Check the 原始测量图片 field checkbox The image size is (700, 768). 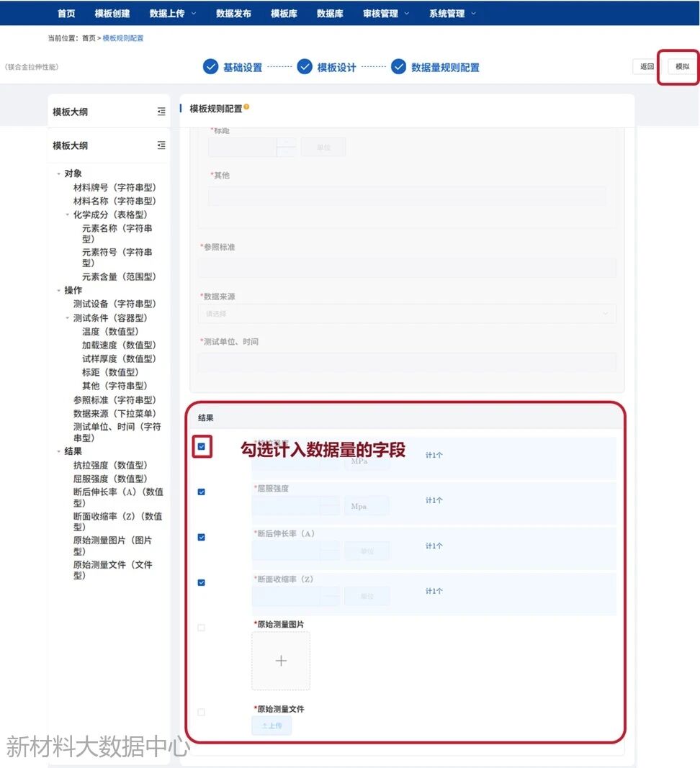tap(202, 628)
